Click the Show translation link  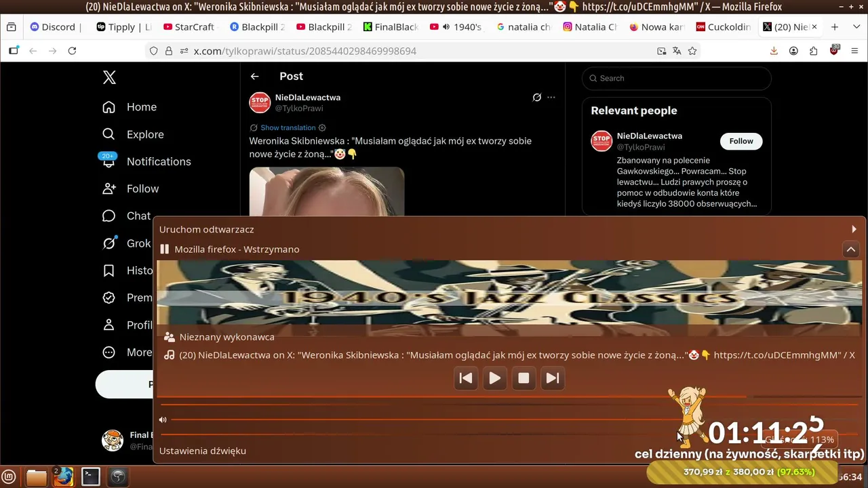(288, 127)
